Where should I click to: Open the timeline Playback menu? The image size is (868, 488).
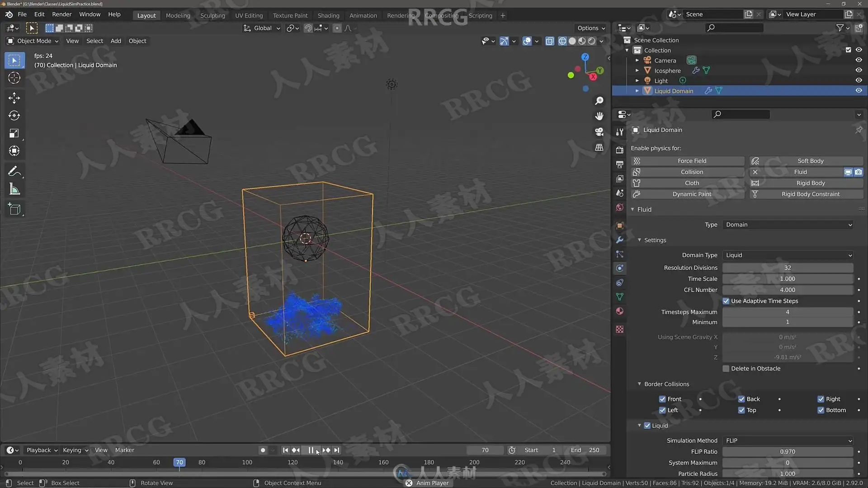42,450
